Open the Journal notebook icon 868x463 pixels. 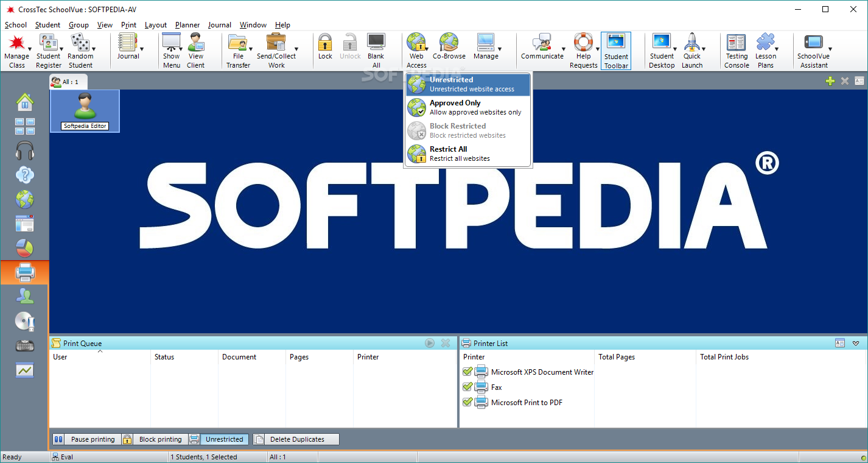pos(128,43)
